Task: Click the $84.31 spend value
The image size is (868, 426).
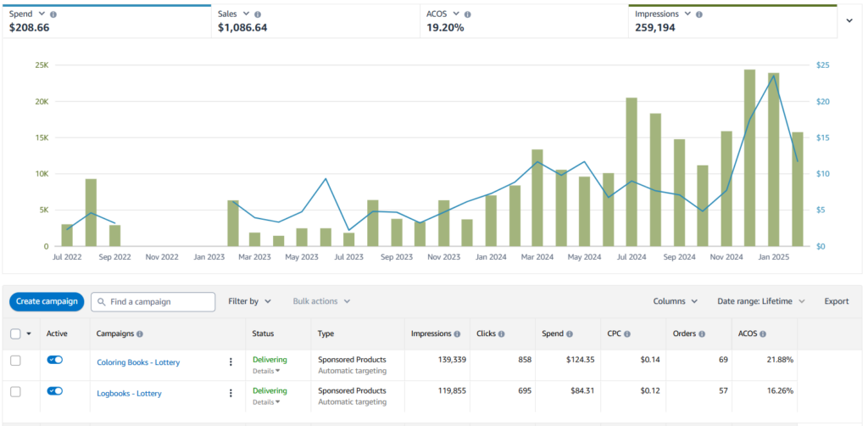Action: (x=583, y=390)
